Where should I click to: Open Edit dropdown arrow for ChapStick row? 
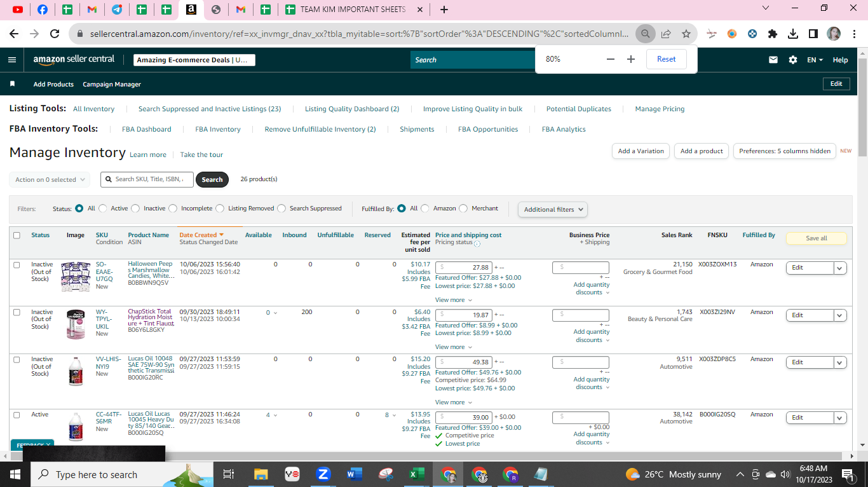coord(840,315)
